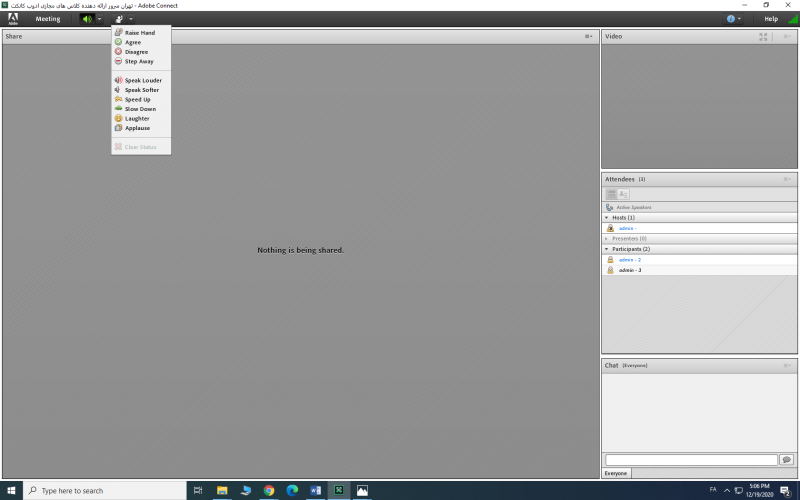Set status to Step Away
This screenshot has height=500, width=800.
139,61
